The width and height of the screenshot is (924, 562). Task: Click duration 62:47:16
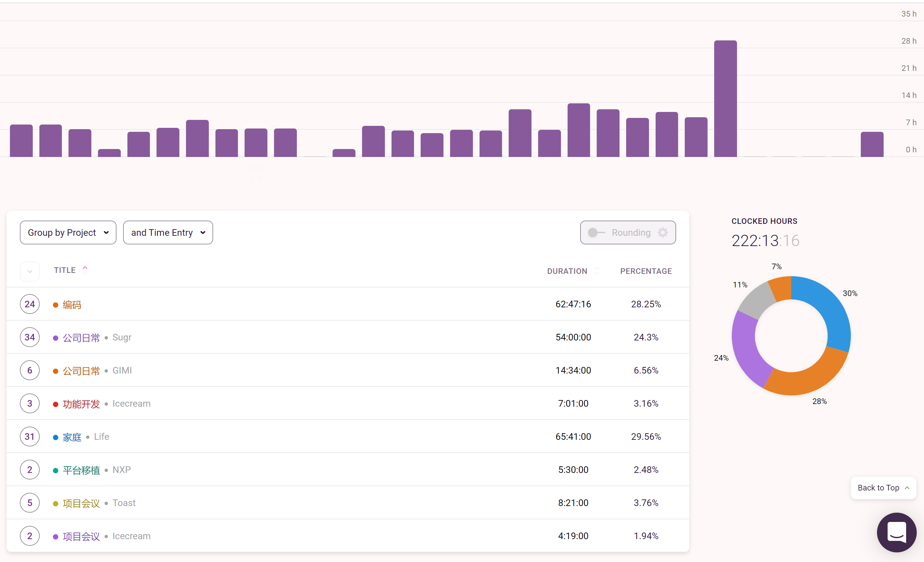pos(573,304)
